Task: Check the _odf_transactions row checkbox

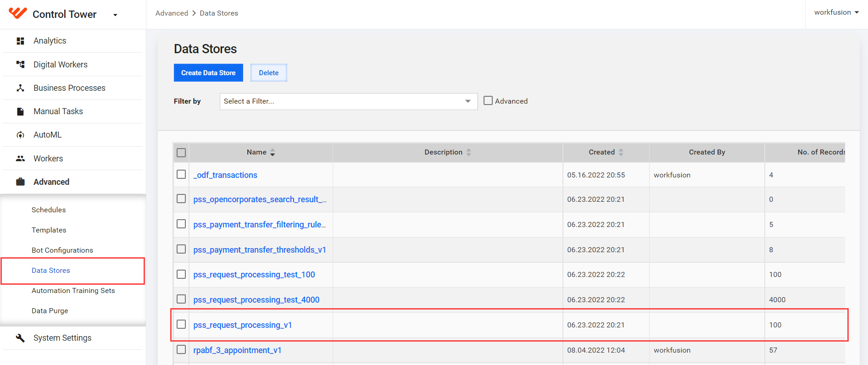Action: (181, 174)
